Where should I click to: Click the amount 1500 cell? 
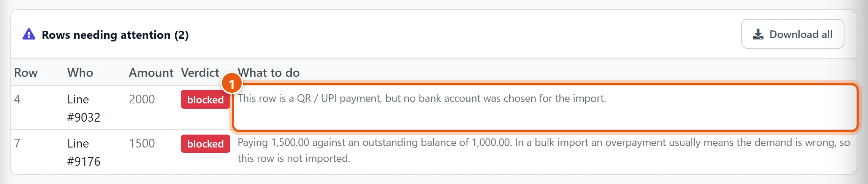(x=142, y=143)
